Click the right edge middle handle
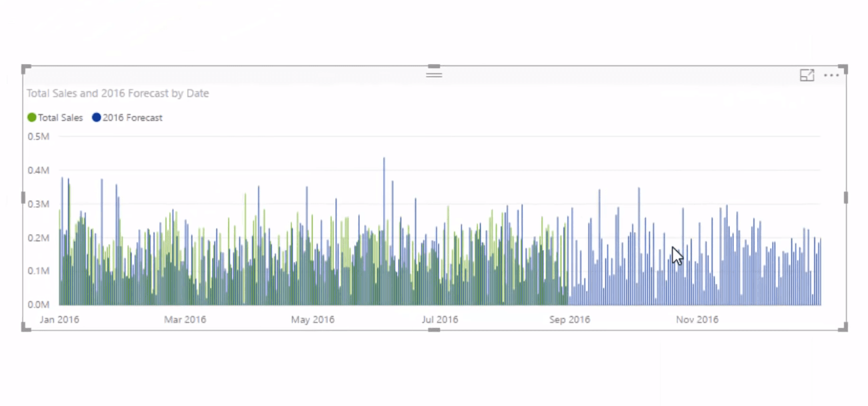Image resolution: width=868 pixels, height=406 pixels. click(845, 198)
